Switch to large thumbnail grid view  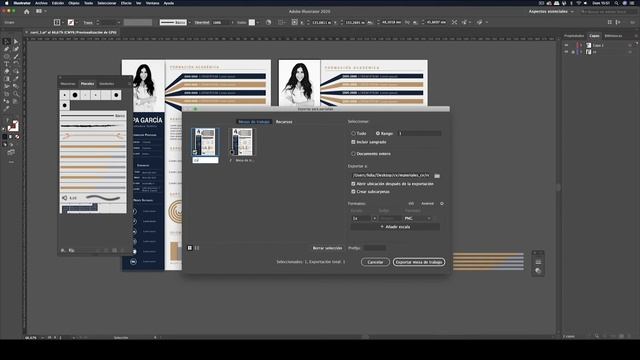[x=190, y=248]
